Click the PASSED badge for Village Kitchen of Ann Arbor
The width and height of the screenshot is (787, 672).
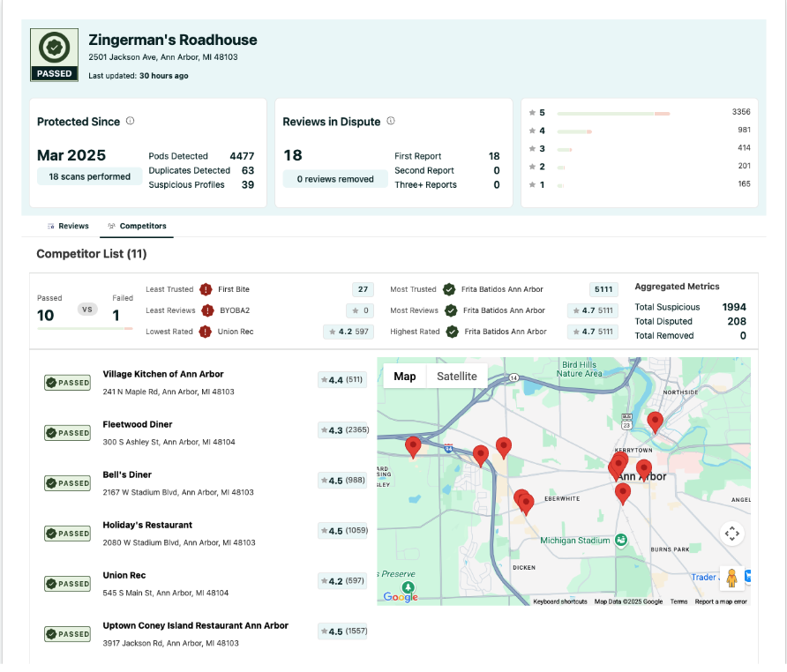click(68, 383)
